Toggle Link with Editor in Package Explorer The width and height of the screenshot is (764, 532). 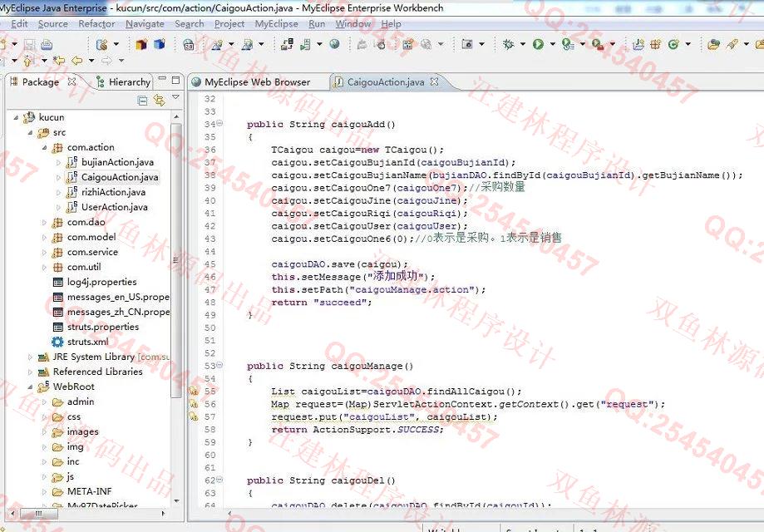coord(160,101)
